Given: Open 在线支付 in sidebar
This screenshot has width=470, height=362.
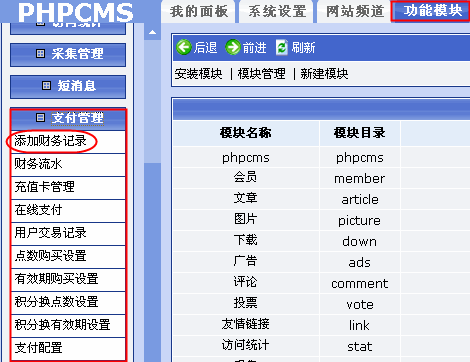Looking at the screenshot, I should tap(68, 211).
